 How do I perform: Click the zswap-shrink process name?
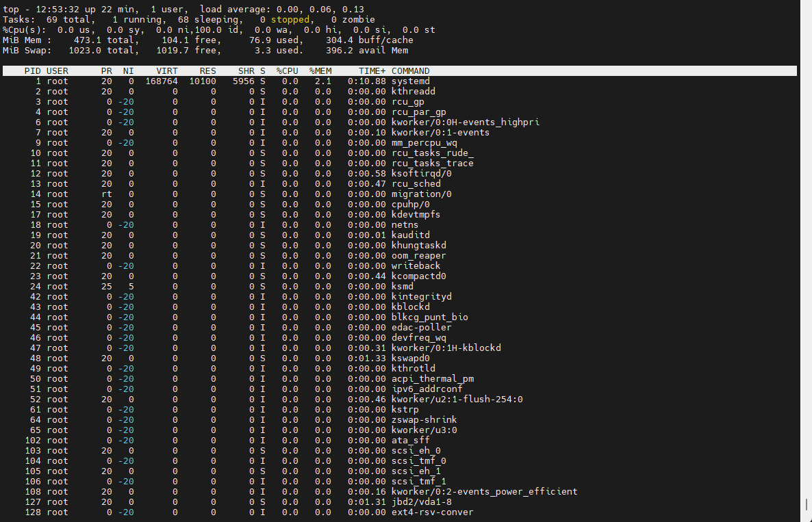[424, 419]
